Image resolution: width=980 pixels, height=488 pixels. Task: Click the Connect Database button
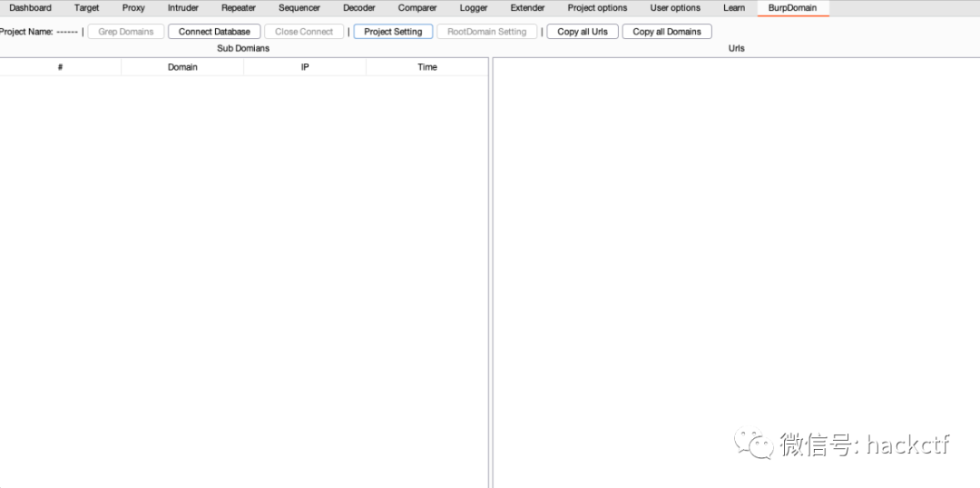point(214,32)
